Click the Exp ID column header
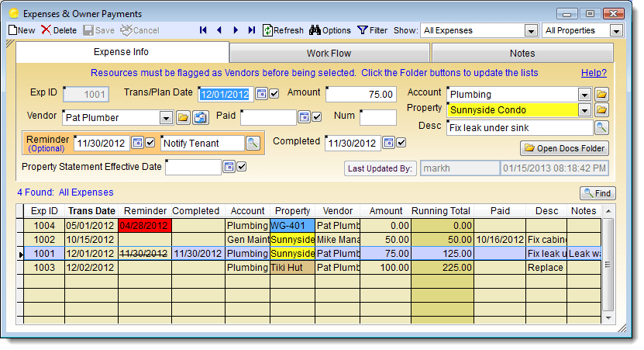This screenshot has width=644, height=350. pos(44,211)
